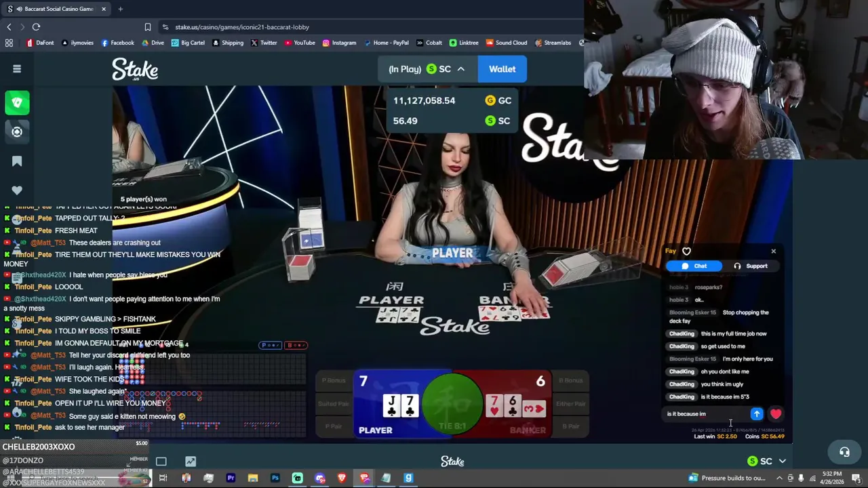
Task: Open the DaFont bookmark
Action: point(40,43)
